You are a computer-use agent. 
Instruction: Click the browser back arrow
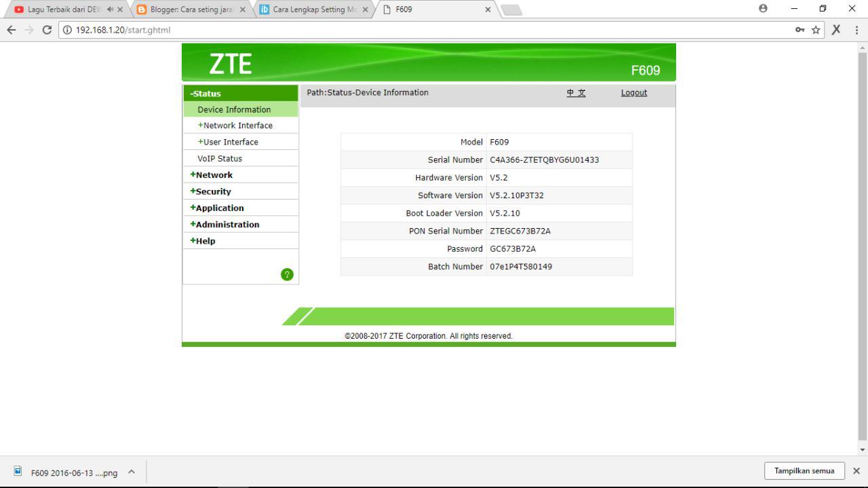pos(12,30)
